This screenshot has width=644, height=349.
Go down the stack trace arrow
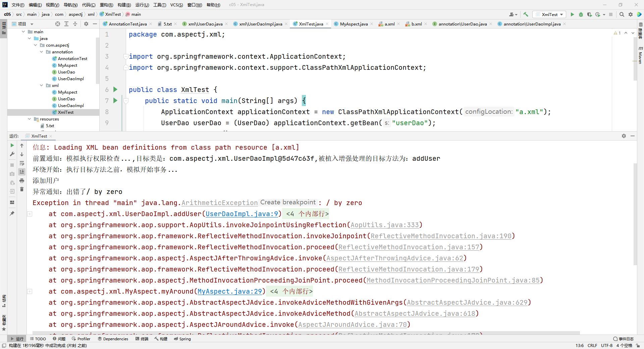coord(22,154)
